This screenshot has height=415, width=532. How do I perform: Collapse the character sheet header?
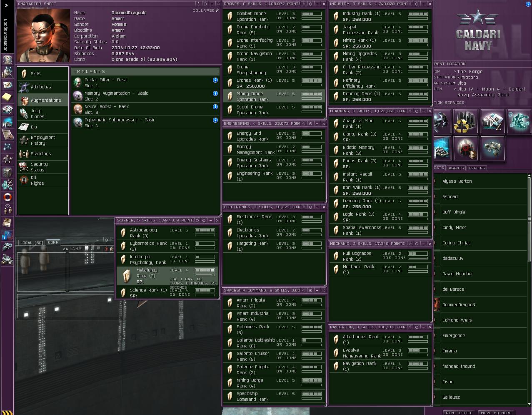click(206, 10)
